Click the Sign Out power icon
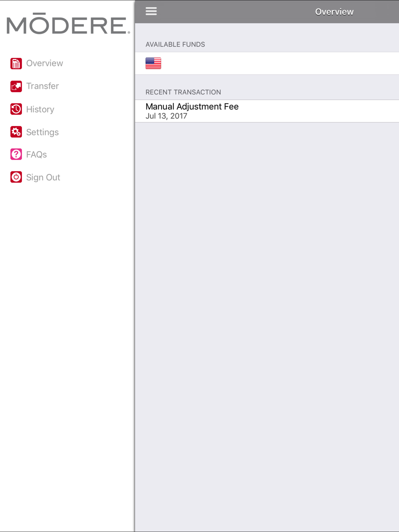399x532 pixels. coord(16,177)
